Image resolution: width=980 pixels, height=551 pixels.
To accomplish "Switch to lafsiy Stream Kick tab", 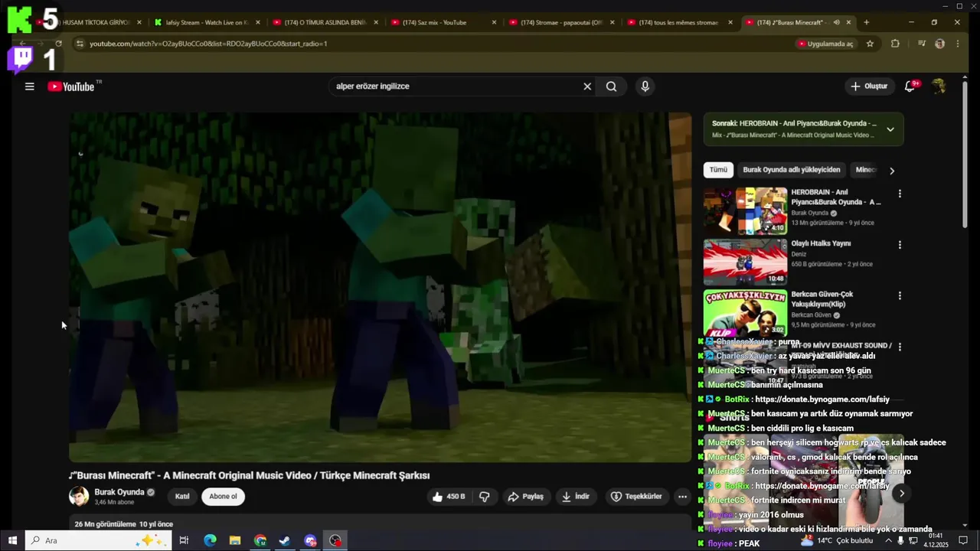I will pyautogui.click(x=205, y=22).
